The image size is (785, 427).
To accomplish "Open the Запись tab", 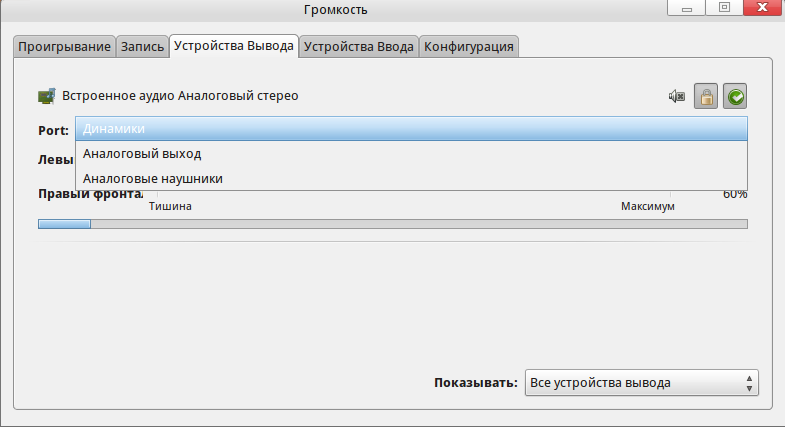I will (x=142, y=47).
